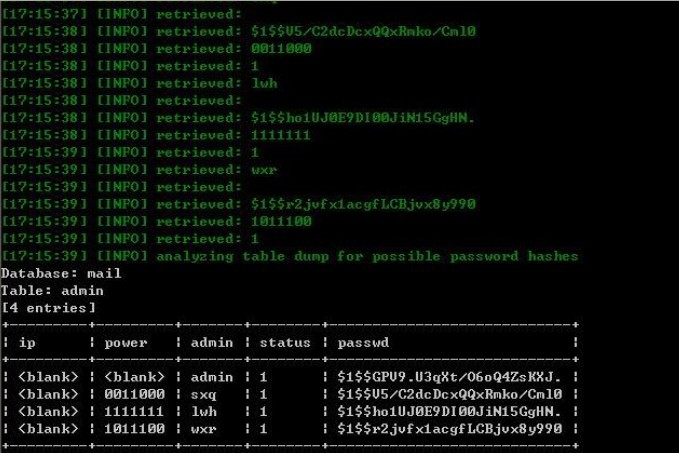Click the 'Table: admin' line
679x453 pixels.
pyautogui.click(x=52, y=291)
